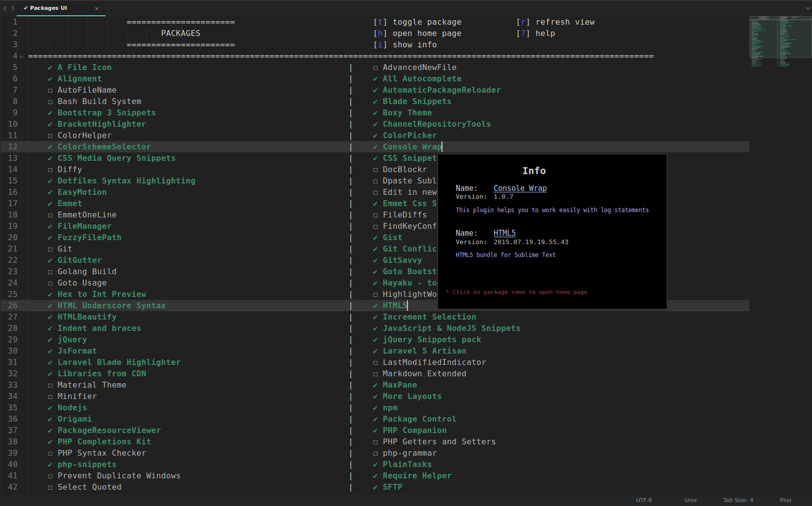Select the Boxy Theme package

407,113
